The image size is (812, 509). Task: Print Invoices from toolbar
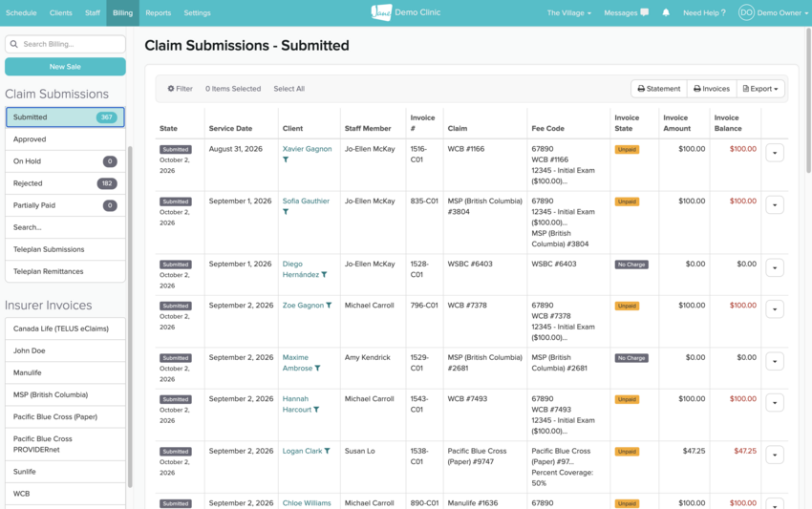[x=712, y=89]
